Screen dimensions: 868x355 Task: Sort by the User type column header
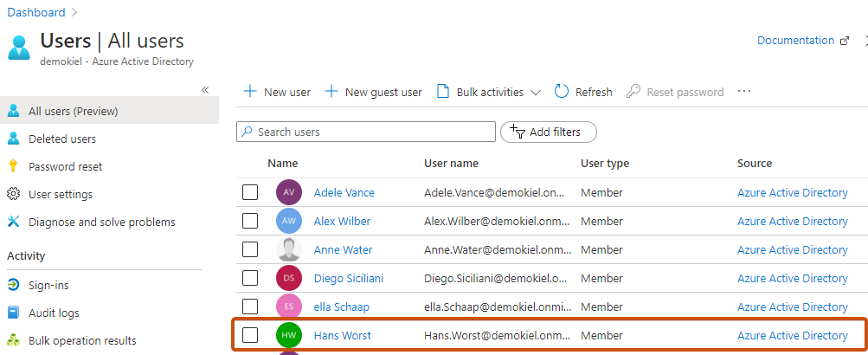click(x=605, y=164)
